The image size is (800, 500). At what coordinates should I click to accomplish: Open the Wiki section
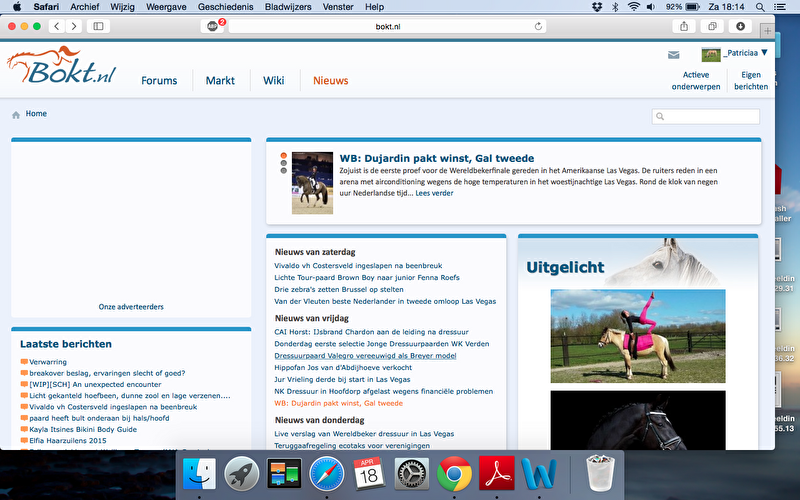coord(273,81)
